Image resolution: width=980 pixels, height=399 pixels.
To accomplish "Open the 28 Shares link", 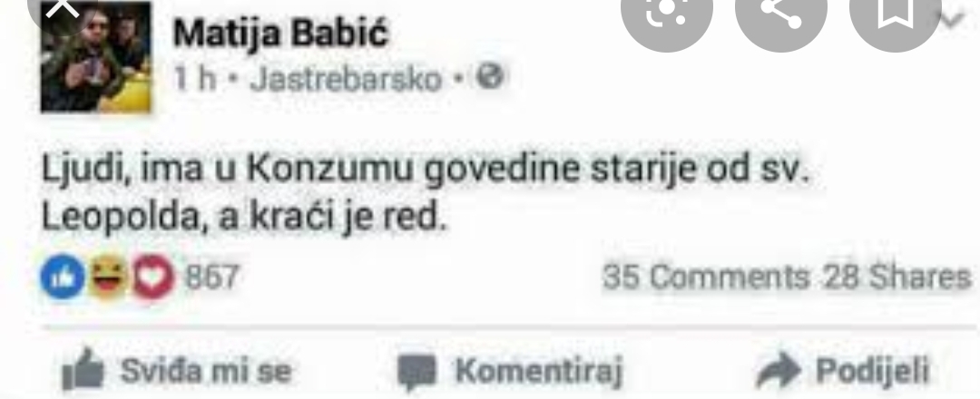I will [897, 277].
